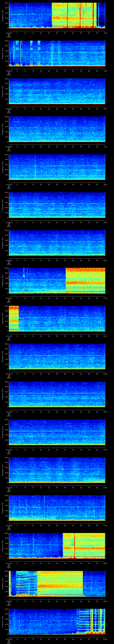Click the 5:00 end time label

[x=105, y=71]
